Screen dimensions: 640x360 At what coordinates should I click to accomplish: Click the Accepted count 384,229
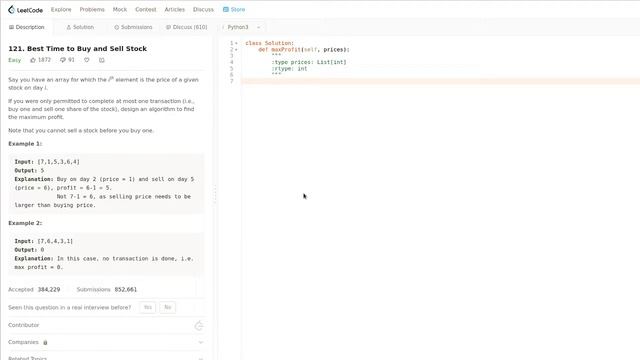49,289
